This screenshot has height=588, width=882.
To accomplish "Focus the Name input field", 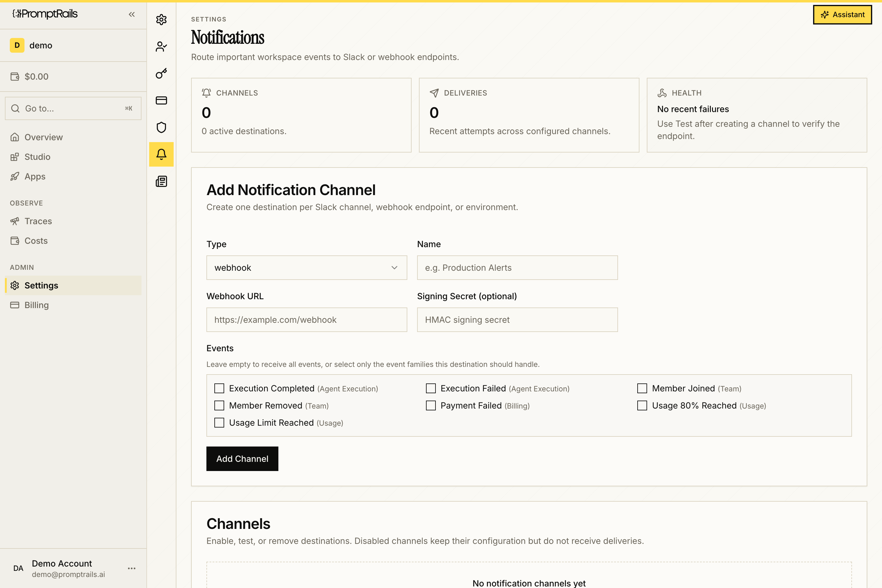I will 517,268.
